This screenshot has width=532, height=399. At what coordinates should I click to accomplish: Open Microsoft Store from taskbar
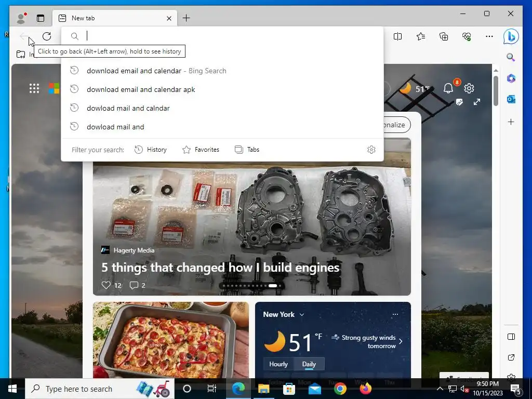(289, 389)
